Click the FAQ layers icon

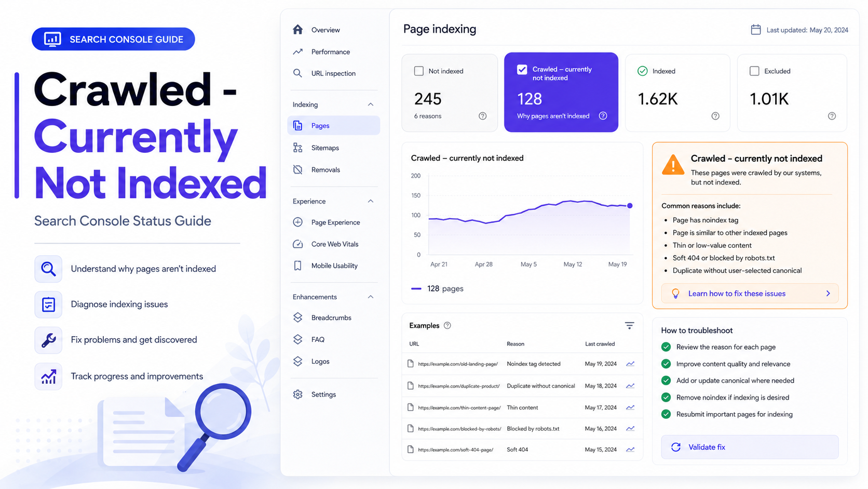297,339
